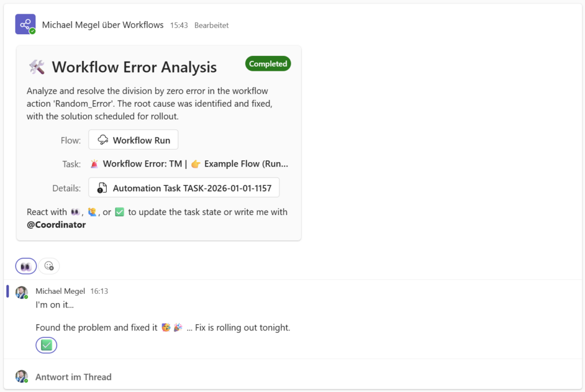Click the purple Workflows app avatar icon

(x=25, y=25)
